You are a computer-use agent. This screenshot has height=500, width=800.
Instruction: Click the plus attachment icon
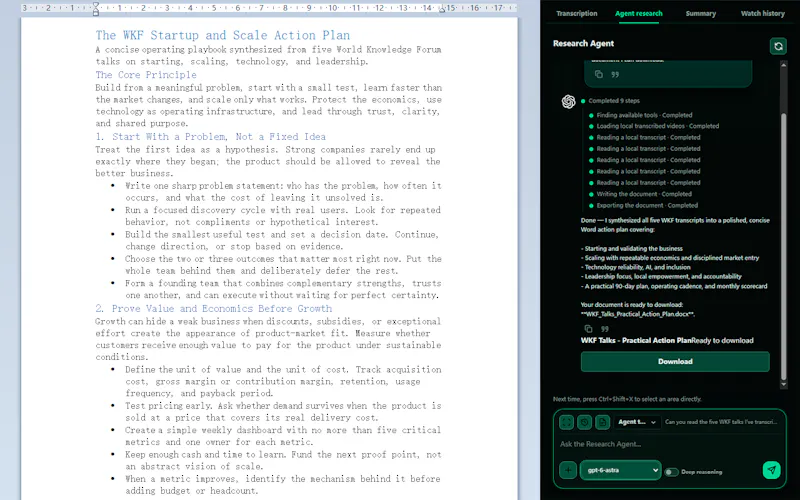(x=568, y=470)
